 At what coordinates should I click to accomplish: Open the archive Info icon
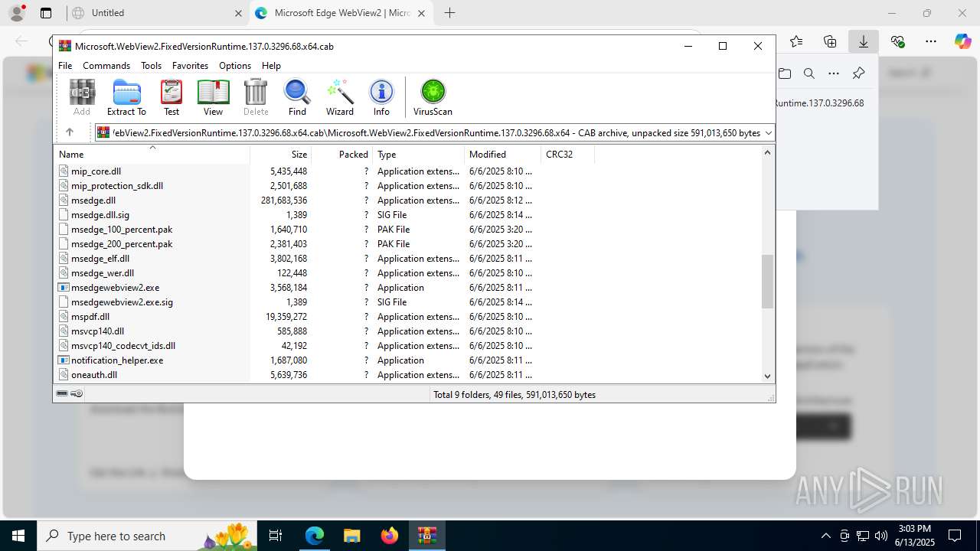point(381,97)
